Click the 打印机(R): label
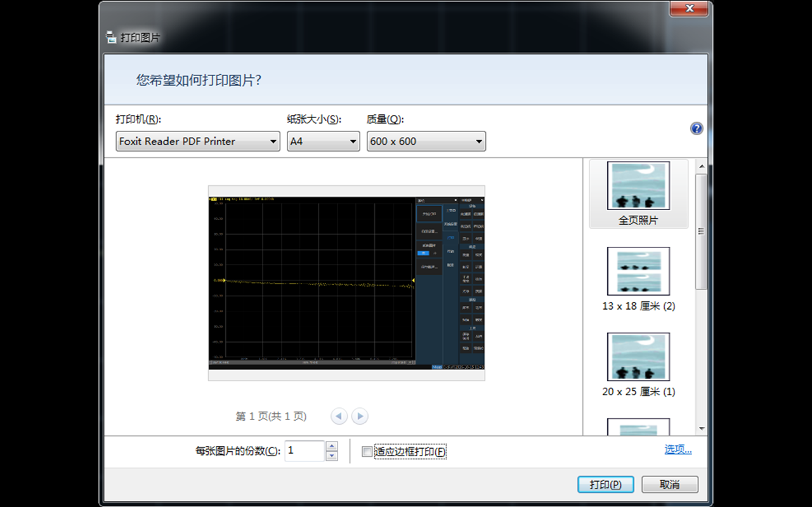Viewport: 812px width, 507px height. (138, 119)
